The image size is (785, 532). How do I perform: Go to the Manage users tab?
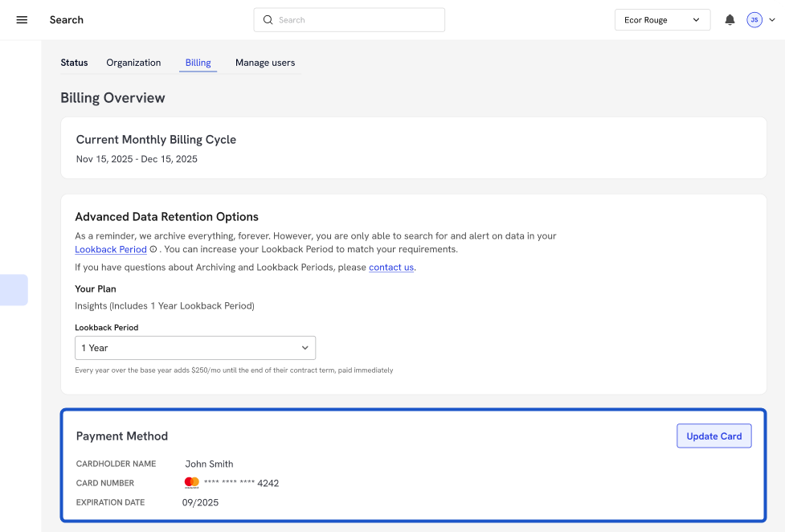coord(264,63)
